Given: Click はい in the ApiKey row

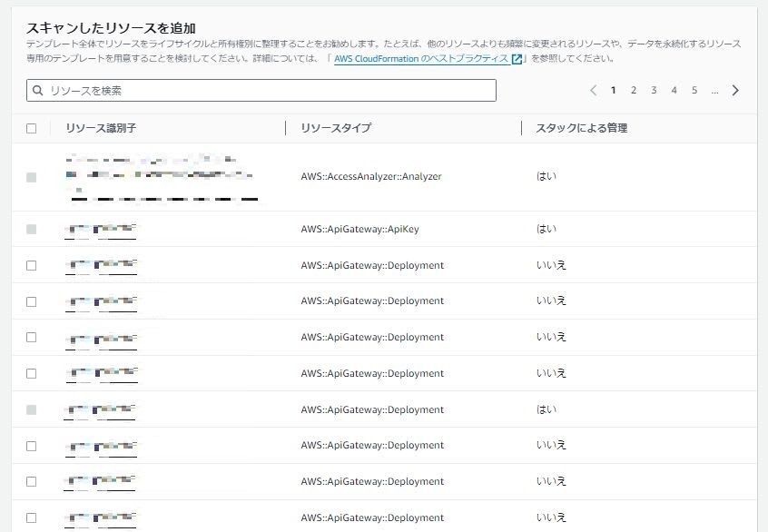Looking at the screenshot, I should click(x=546, y=229).
